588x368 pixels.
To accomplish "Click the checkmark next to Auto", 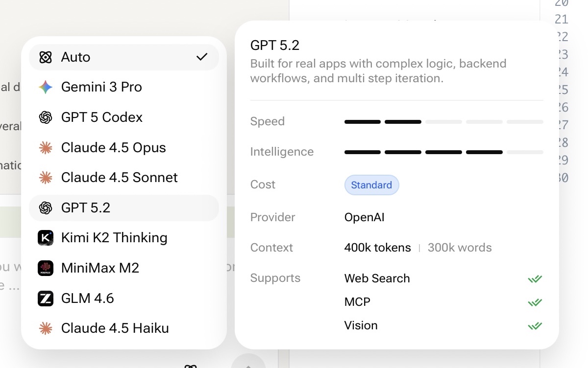I will coord(202,57).
